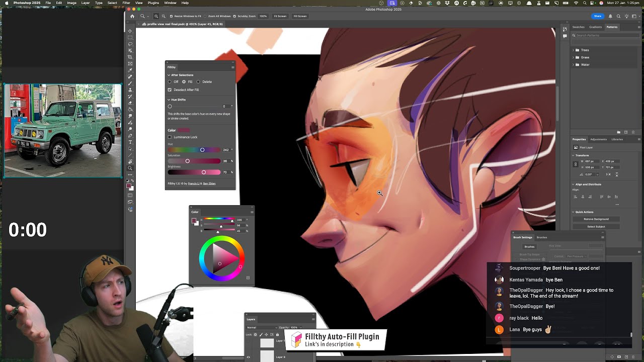Click lock transparent pixels icon in Layers
The height and width of the screenshot is (362, 644).
pos(255,334)
